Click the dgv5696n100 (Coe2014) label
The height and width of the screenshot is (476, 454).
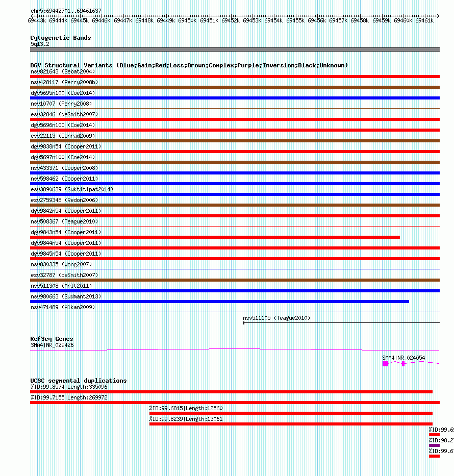pos(63,125)
